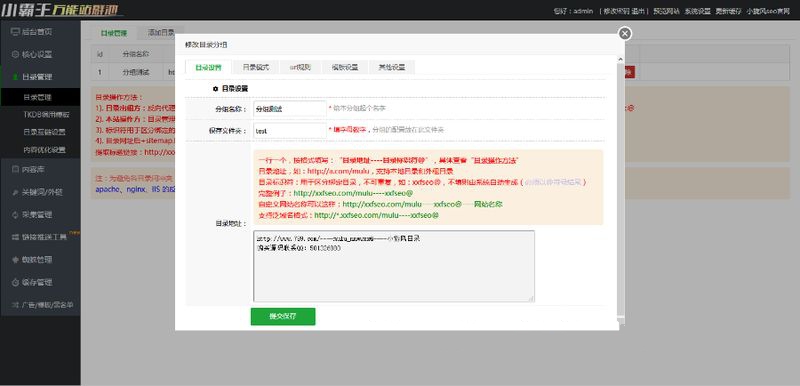Select the 目录管理 tab on background page
The image size is (800, 386).
pyautogui.click(x=113, y=33)
